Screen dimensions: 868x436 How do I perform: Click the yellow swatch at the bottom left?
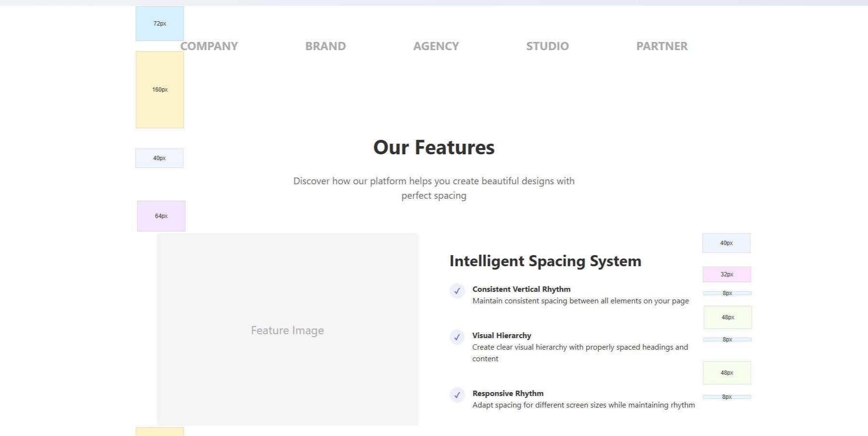pos(159,432)
